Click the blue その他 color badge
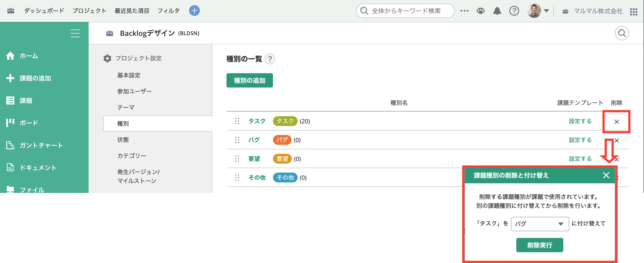Screen dimensions: 644x263 click(285, 177)
